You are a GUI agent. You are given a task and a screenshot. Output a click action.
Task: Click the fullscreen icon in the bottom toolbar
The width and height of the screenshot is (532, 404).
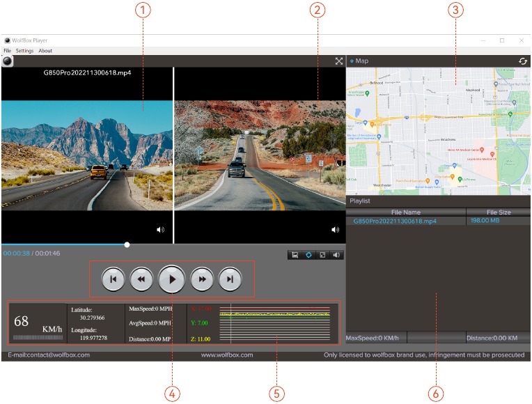pyautogui.click(x=322, y=255)
